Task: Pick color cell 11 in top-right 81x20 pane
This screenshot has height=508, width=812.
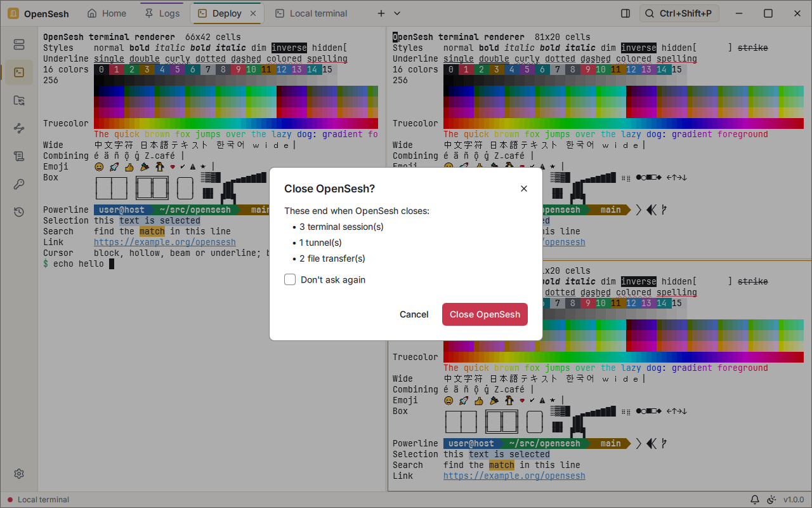Action: pos(616,69)
